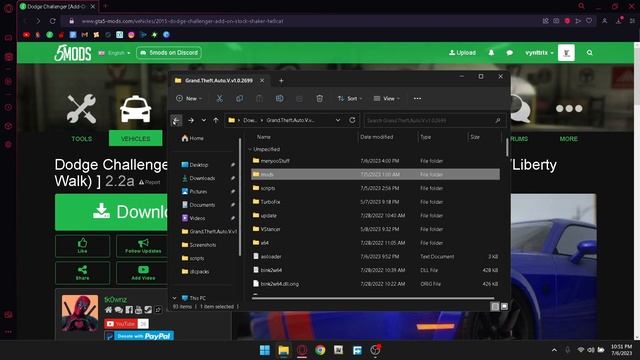Viewport: 640px width, 360px height.
Task: Add a new File Explorer tab
Action: [x=281, y=81]
